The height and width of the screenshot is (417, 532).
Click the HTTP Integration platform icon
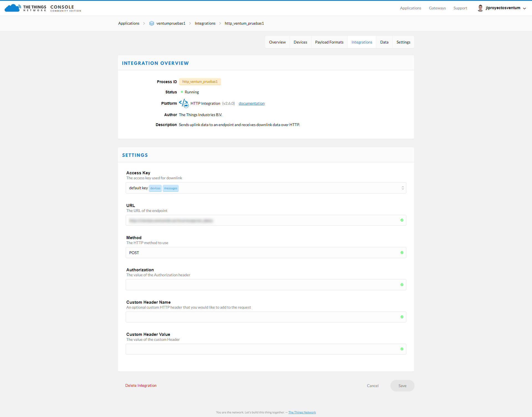184,103
